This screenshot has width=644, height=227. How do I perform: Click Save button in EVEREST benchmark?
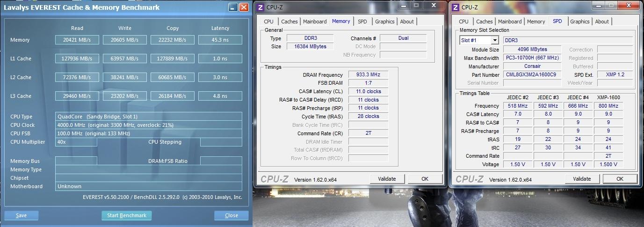pos(22,215)
